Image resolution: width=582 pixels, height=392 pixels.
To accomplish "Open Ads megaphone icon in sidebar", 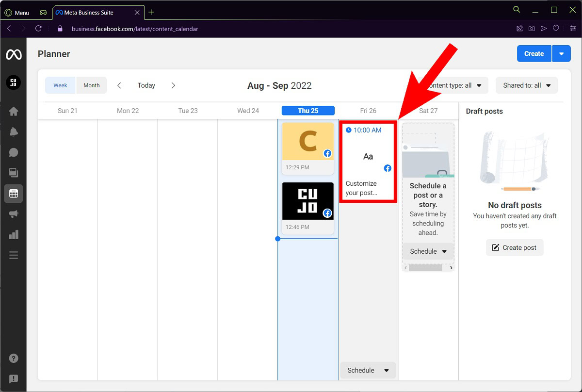I will 14,214.
